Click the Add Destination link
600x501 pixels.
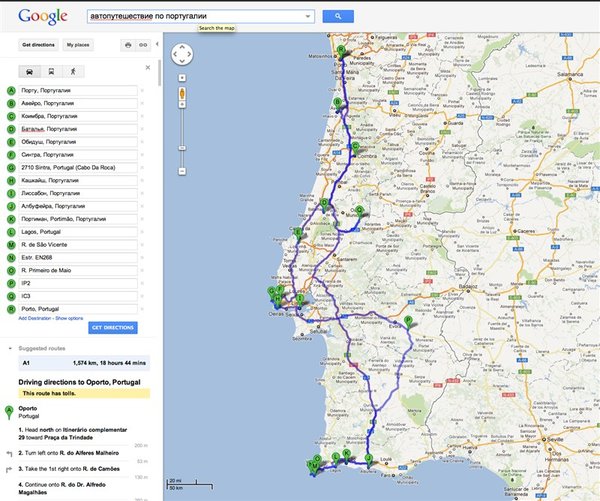[35, 317]
